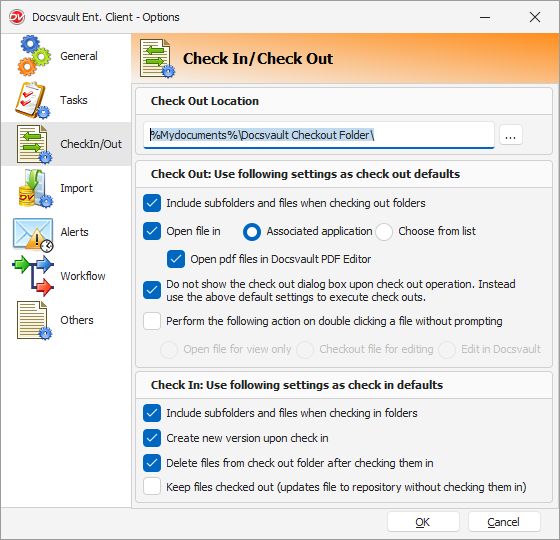Screen dimensions: 560x540
Task: Switch to Others options label
Action: click(77, 320)
